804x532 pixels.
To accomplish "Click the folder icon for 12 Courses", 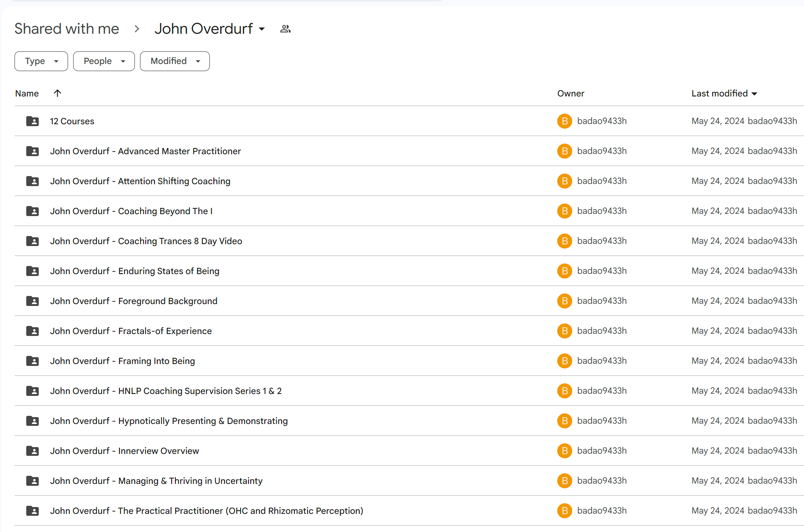I will pyautogui.click(x=32, y=121).
